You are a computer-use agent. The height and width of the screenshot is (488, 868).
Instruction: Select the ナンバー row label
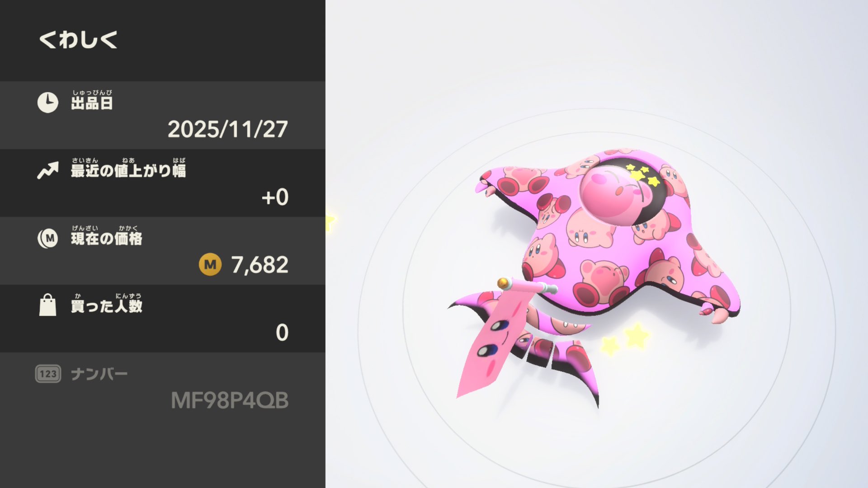coord(99,374)
